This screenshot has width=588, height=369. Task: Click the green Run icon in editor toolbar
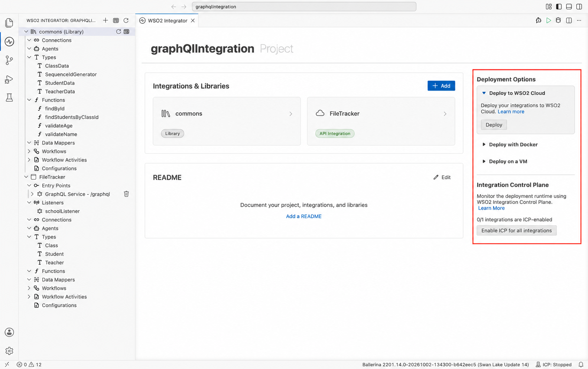point(548,20)
